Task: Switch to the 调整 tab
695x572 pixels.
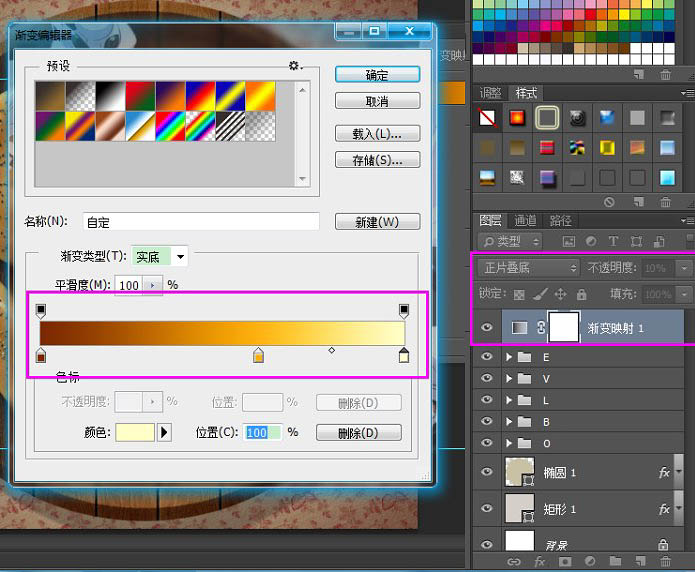Action: point(491,93)
